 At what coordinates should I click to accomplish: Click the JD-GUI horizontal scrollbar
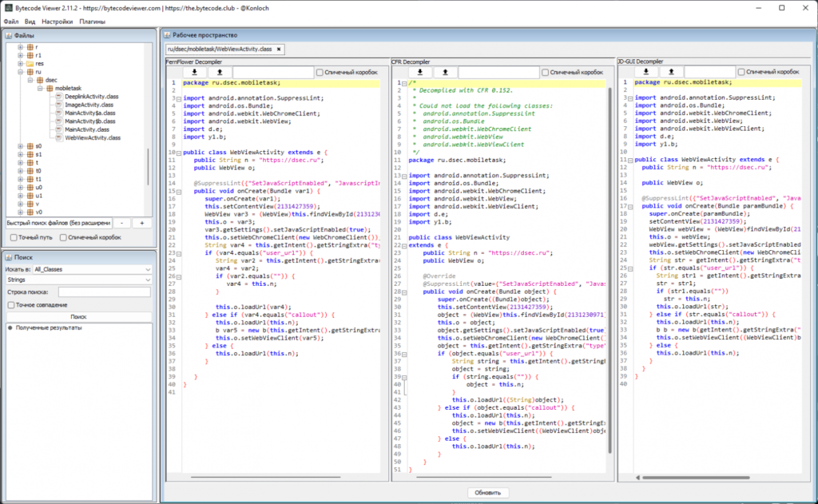[696, 478]
